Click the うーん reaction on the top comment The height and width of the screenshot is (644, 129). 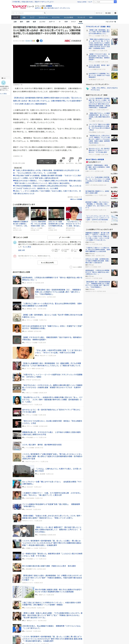(x=72, y=250)
